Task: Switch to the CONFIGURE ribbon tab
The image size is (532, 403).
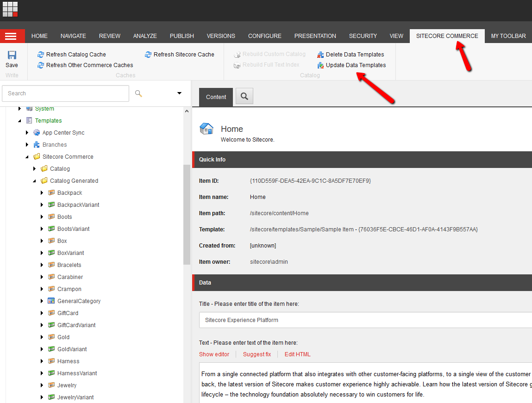Action: tap(265, 36)
